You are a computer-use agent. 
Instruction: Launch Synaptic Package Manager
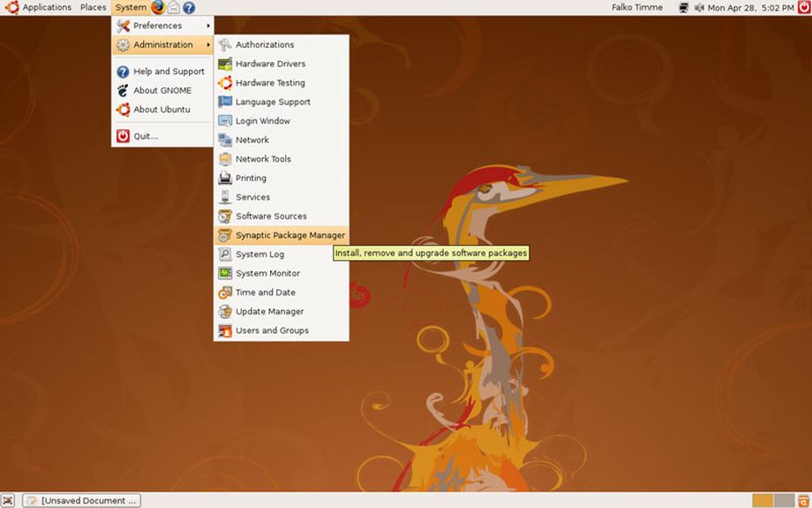289,236
